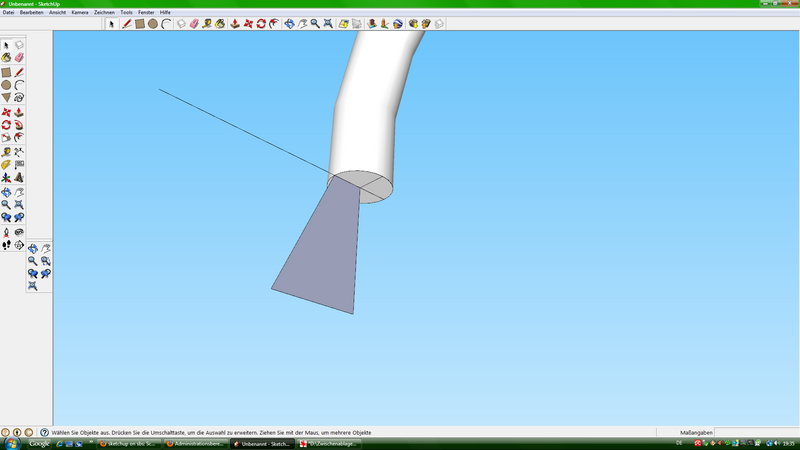Select the Zoom Extents icon in top toolbar
This screenshot has width=800, height=450.
(328, 23)
